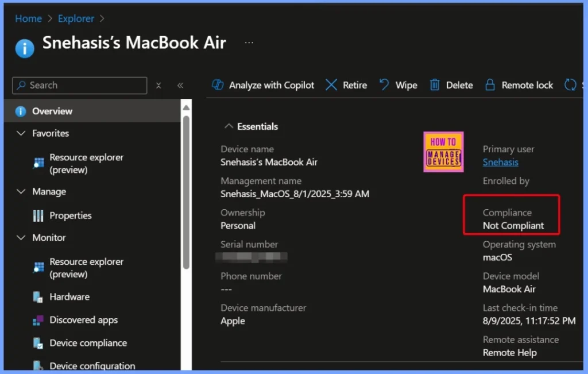588x374 pixels.
Task: Click the Sync circular arrows icon
Action: click(x=570, y=85)
